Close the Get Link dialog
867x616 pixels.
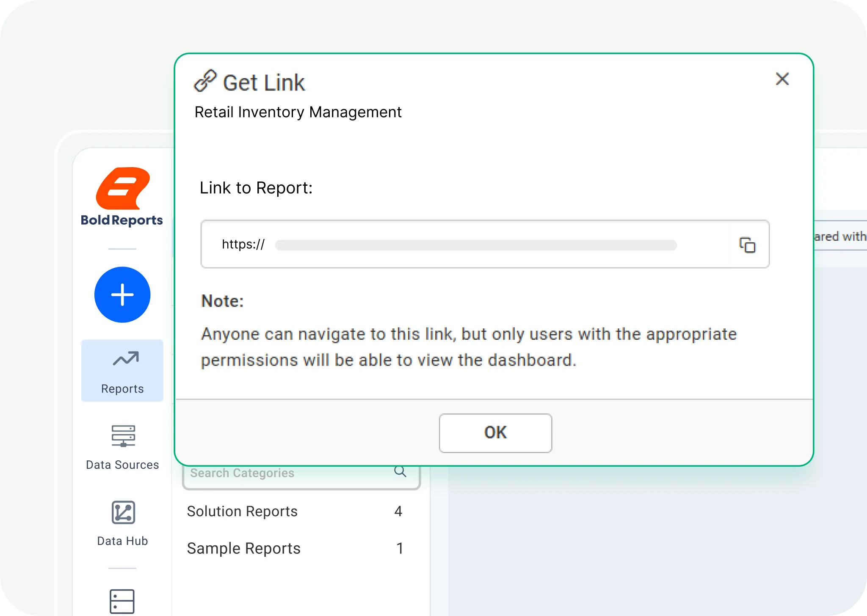[782, 79]
